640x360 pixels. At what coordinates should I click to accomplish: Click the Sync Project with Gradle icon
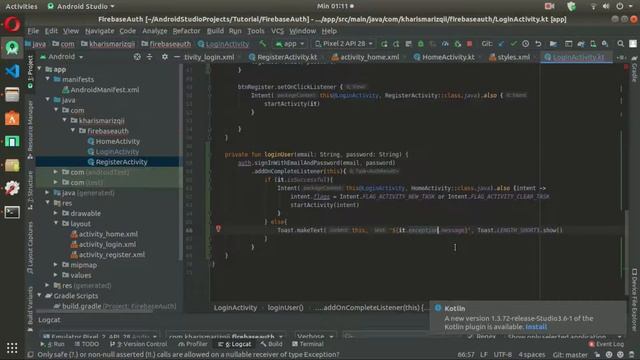(x=581, y=44)
